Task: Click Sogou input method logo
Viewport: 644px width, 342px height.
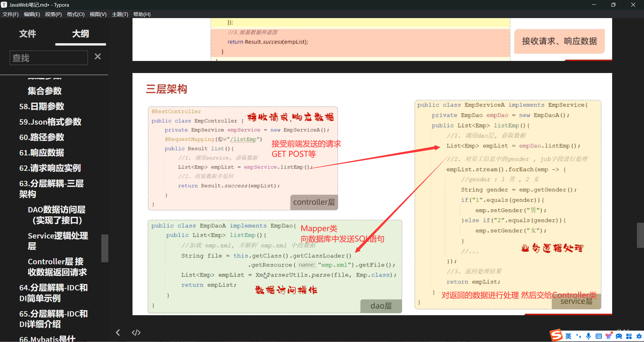Action: [x=556, y=335]
